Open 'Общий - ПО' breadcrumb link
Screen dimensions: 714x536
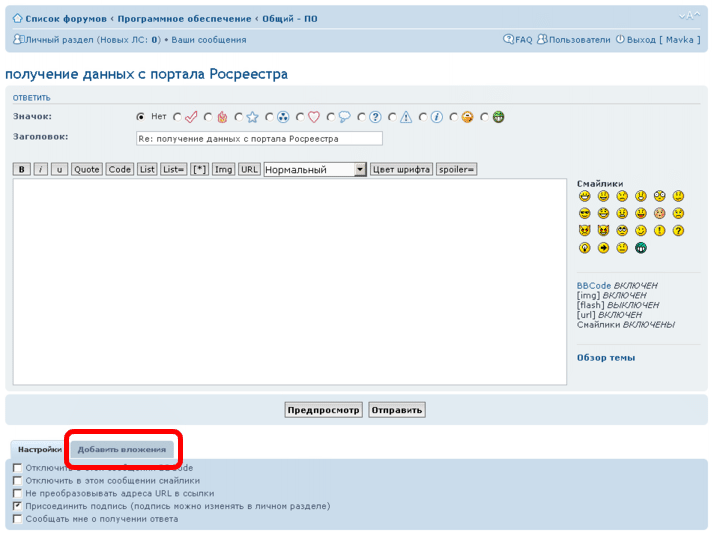coord(290,19)
